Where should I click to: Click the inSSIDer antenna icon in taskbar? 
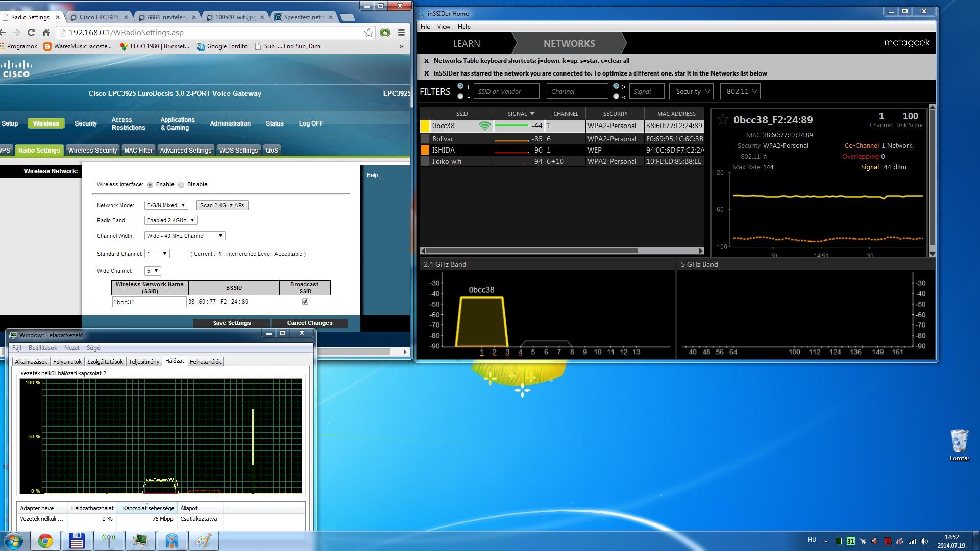(x=108, y=541)
